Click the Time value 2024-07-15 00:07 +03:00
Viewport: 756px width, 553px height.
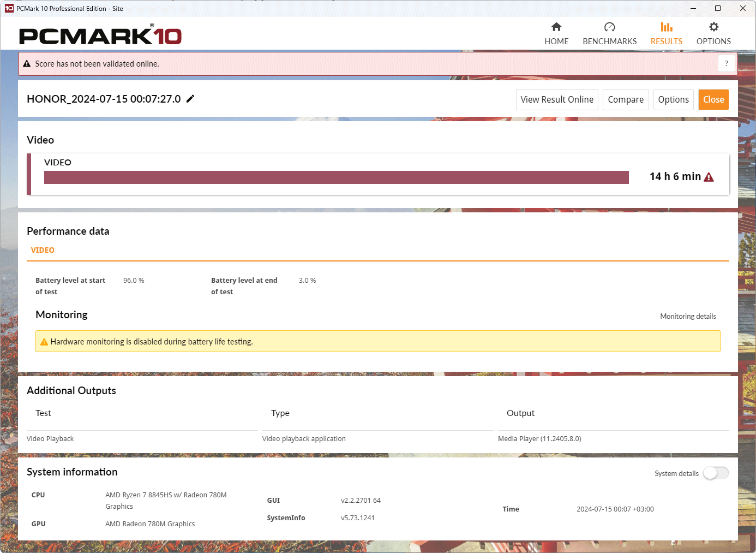615,509
